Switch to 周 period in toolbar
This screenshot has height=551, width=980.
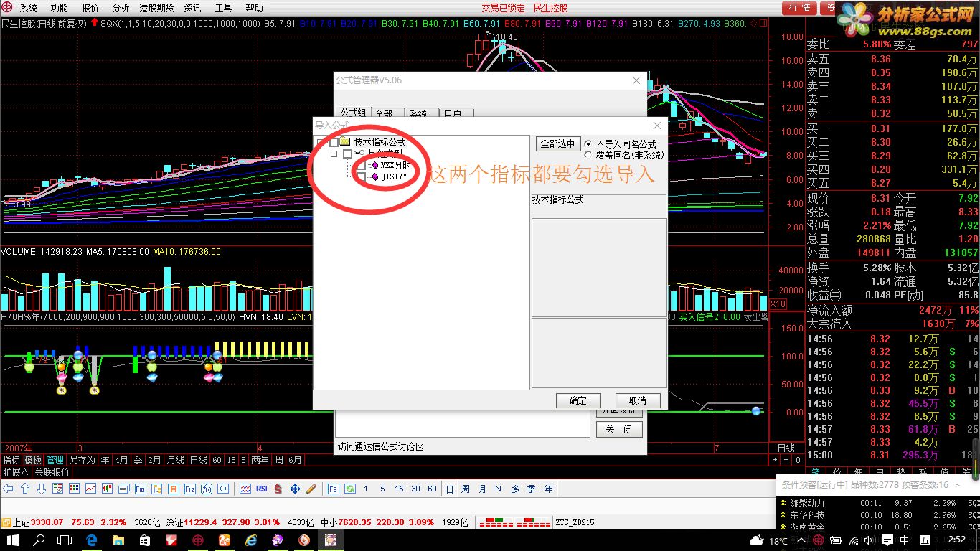466,489
